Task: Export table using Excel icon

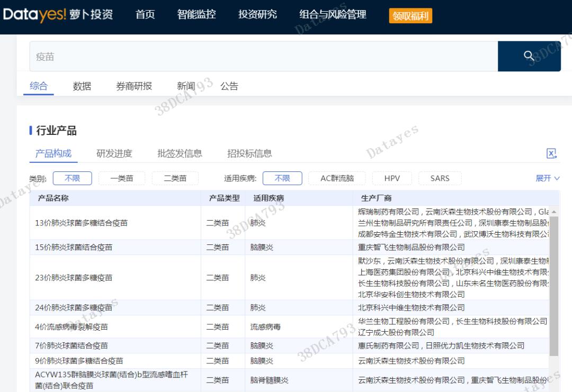Action: pos(551,153)
